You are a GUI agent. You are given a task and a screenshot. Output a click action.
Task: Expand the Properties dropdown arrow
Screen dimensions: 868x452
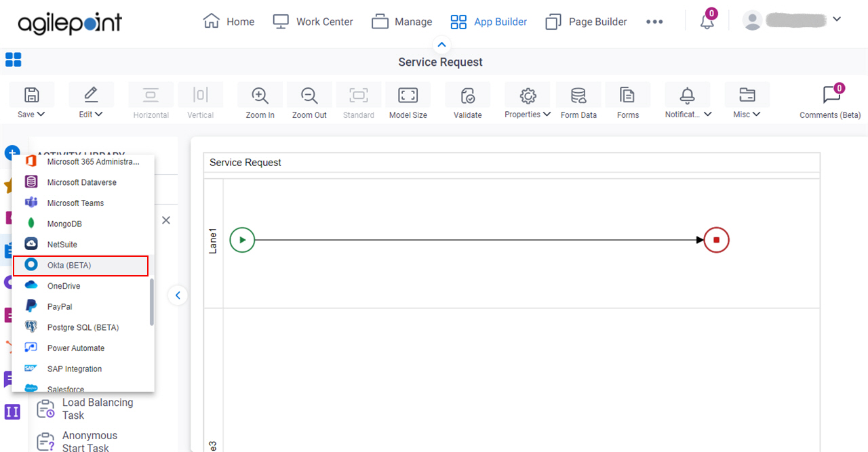(547, 115)
